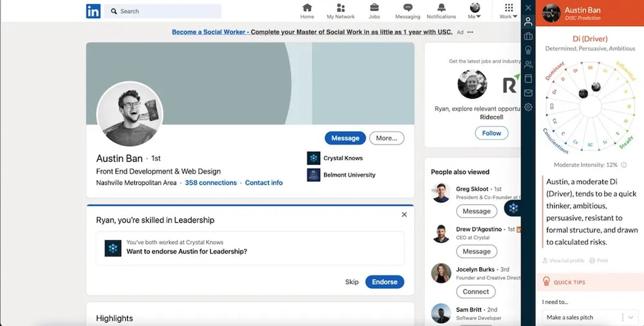644x326 pixels.
Task: Click the Crystal Knows company logo
Action: pos(313,158)
